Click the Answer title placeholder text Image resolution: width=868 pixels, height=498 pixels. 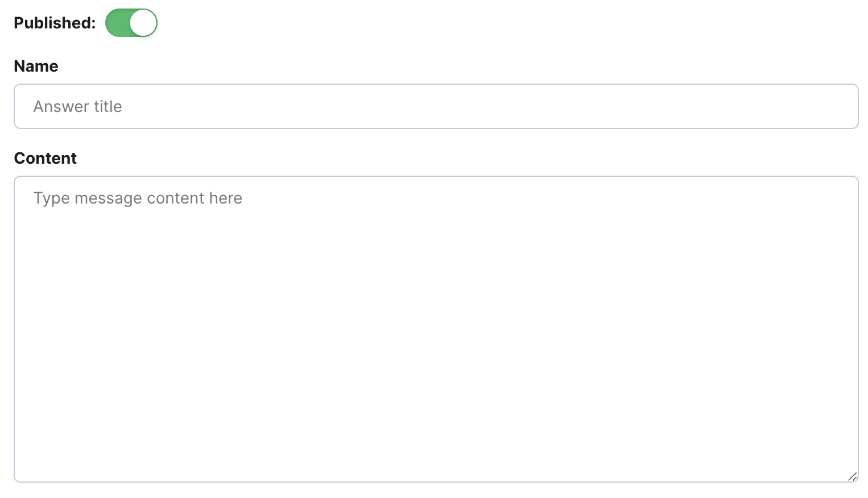click(x=77, y=106)
